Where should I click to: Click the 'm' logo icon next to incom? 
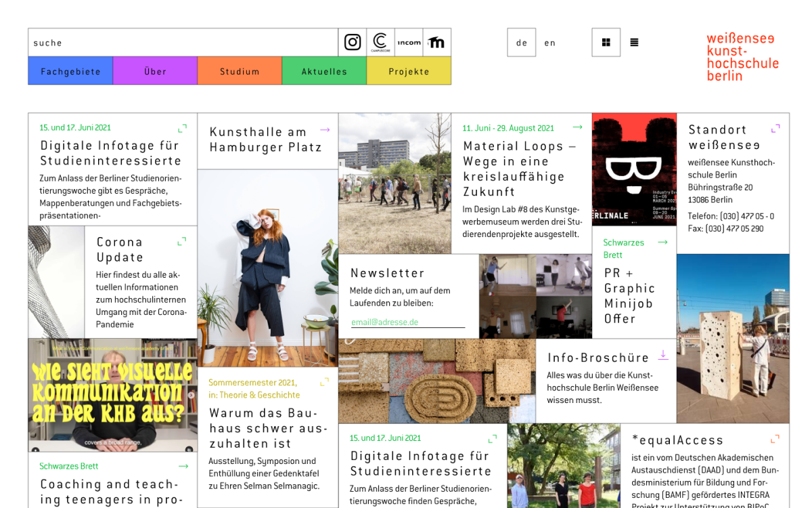pyautogui.click(x=437, y=42)
